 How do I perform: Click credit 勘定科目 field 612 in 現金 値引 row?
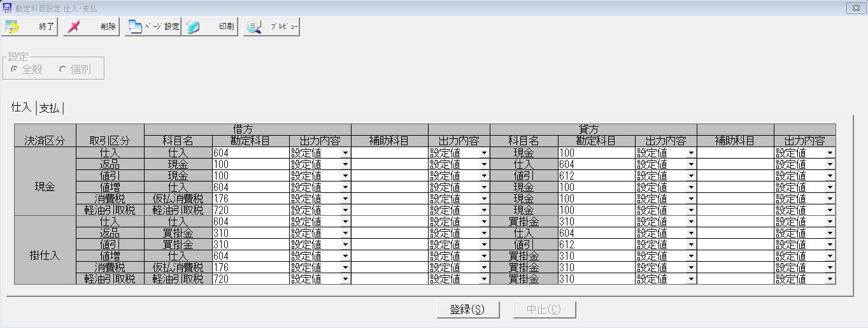(x=596, y=176)
